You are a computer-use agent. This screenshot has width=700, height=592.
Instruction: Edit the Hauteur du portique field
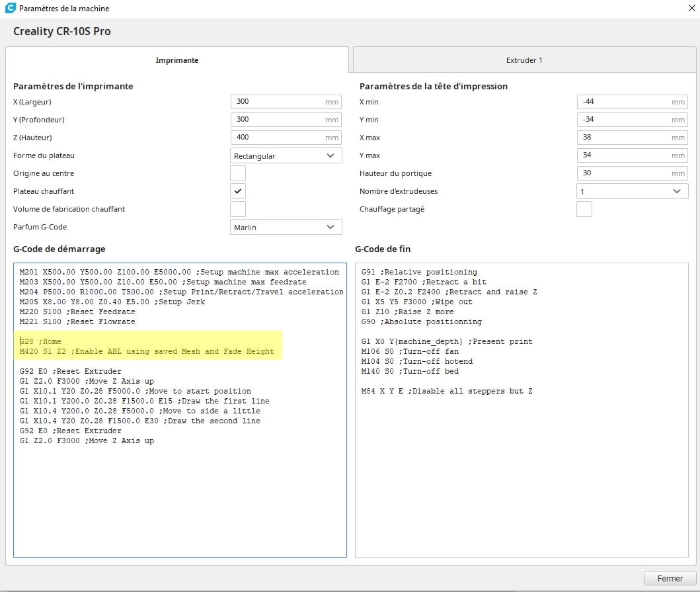(x=633, y=173)
